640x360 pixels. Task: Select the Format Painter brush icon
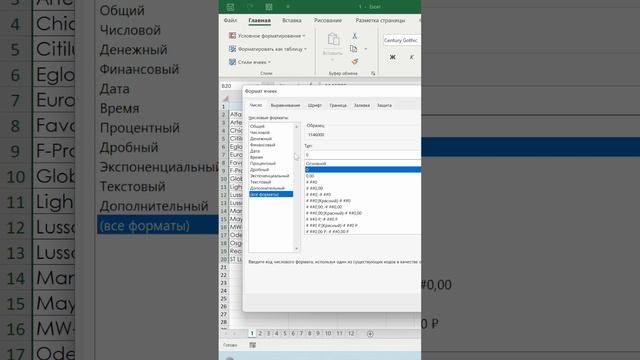click(x=355, y=62)
